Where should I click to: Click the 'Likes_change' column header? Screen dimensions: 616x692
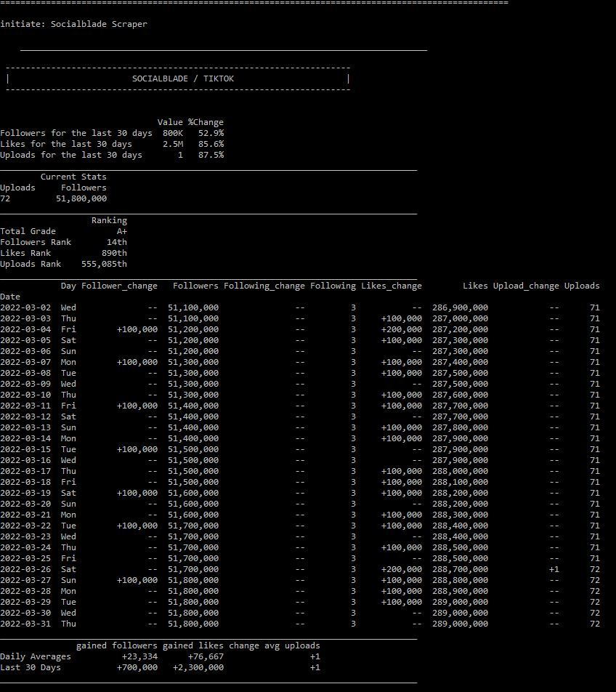(x=392, y=286)
